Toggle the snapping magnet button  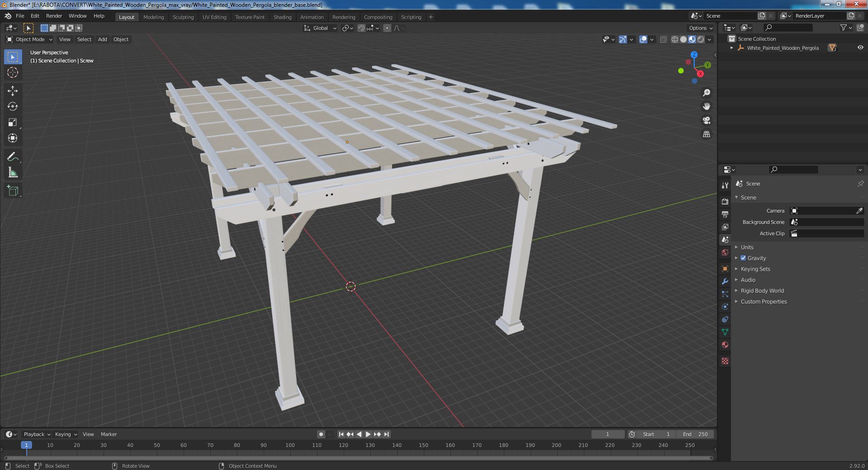click(361, 28)
